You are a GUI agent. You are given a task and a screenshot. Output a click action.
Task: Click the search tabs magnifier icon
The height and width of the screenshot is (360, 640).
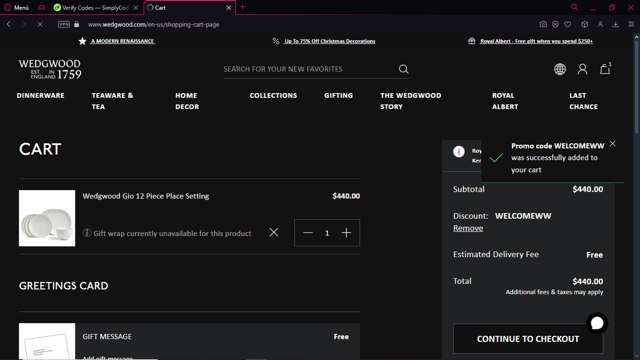click(574, 7)
